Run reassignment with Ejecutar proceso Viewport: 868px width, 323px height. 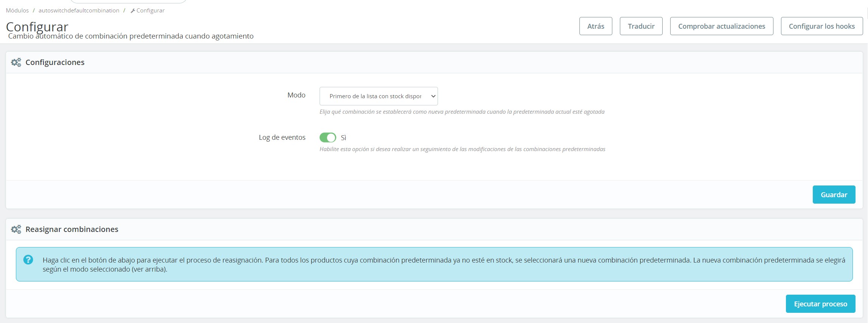[x=820, y=304]
